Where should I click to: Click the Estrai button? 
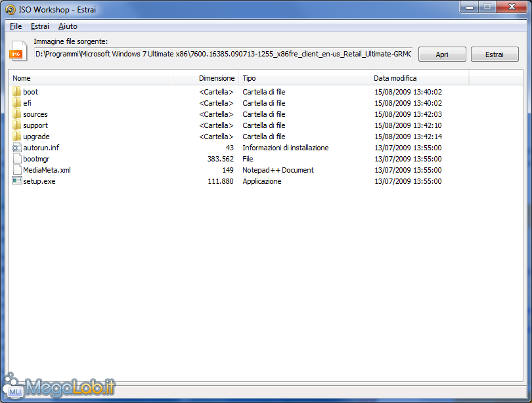(495, 54)
